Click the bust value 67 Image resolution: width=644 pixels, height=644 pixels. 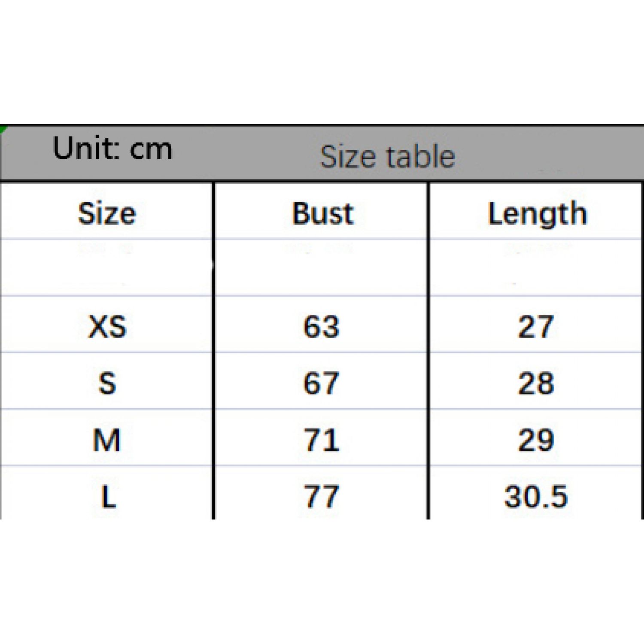(x=321, y=383)
